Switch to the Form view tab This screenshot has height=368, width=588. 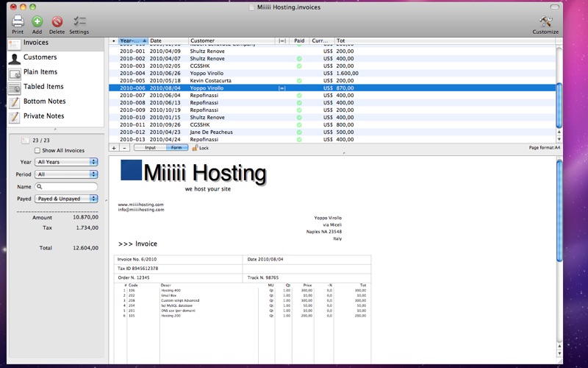(x=176, y=148)
